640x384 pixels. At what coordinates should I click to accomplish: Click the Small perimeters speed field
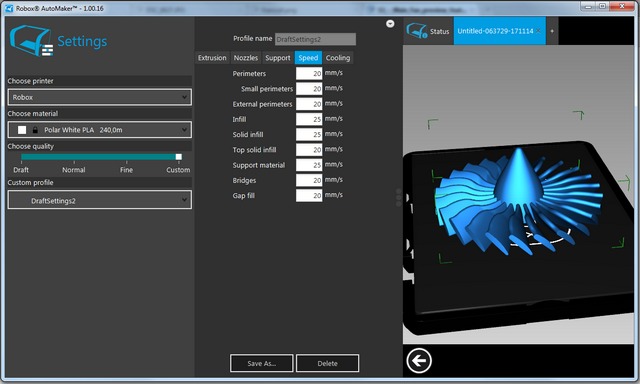(309, 89)
